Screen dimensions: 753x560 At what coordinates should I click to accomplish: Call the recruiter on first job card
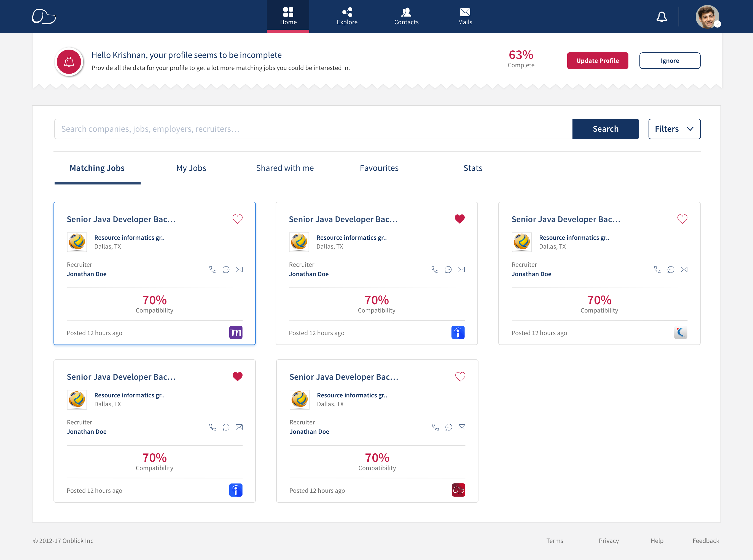click(213, 270)
